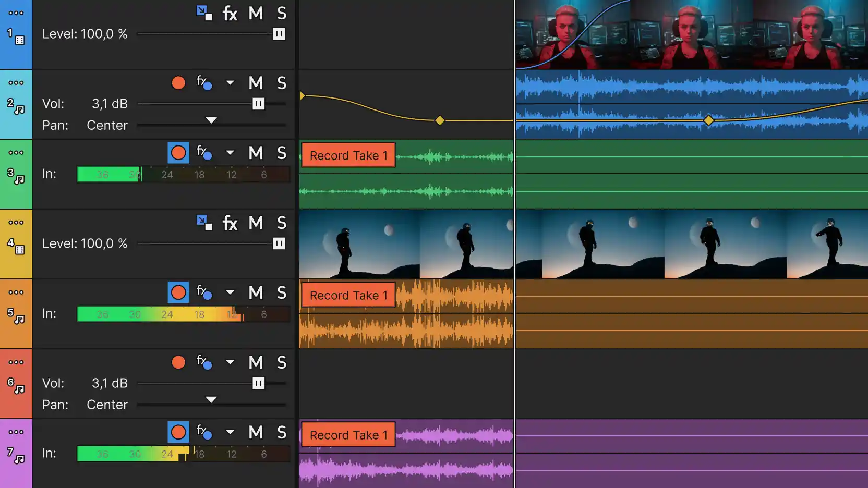Screen dimensions: 868x488
Task: Open track fx on audio track 5
Action: (x=204, y=292)
